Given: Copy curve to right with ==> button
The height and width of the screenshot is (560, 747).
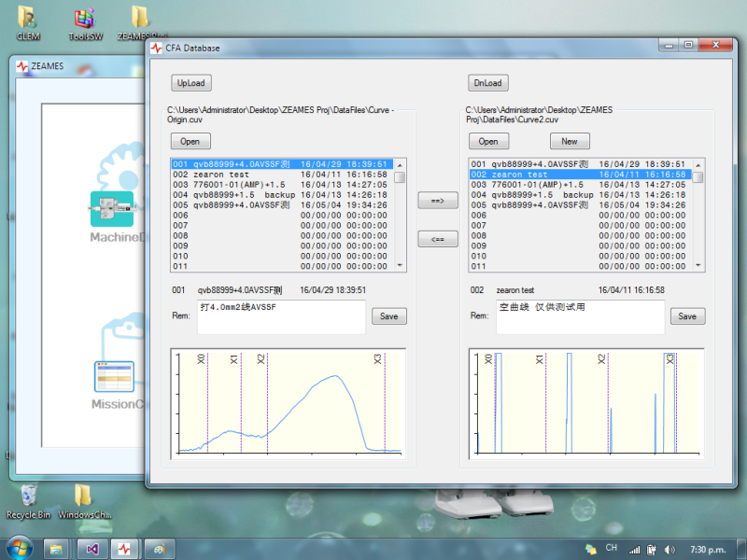Looking at the screenshot, I should [x=437, y=201].
